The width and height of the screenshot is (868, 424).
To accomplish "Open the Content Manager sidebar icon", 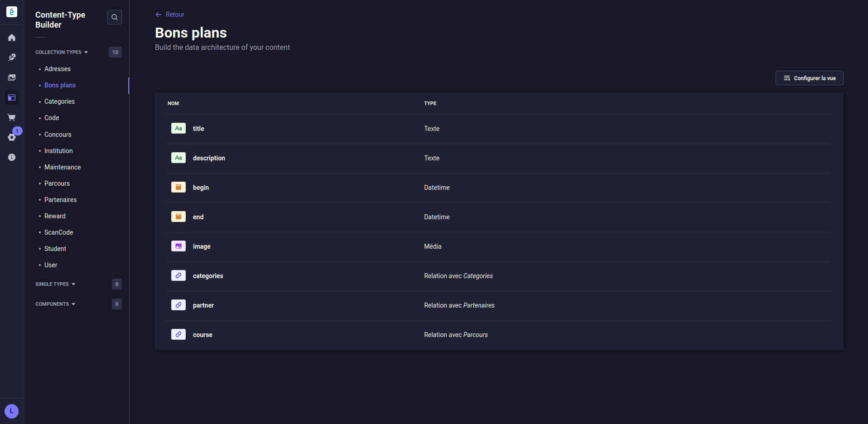I will [12, 57].
